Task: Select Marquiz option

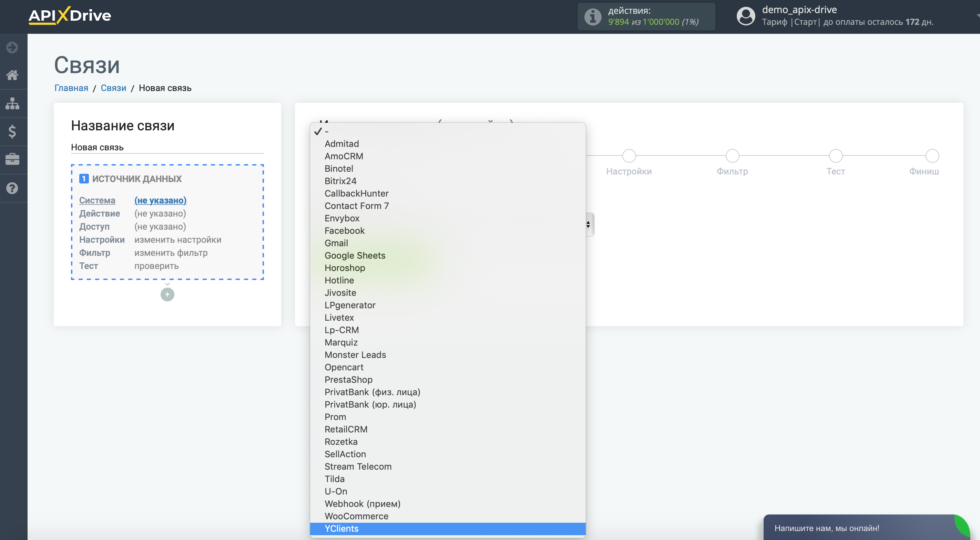Action: (448, 343)
